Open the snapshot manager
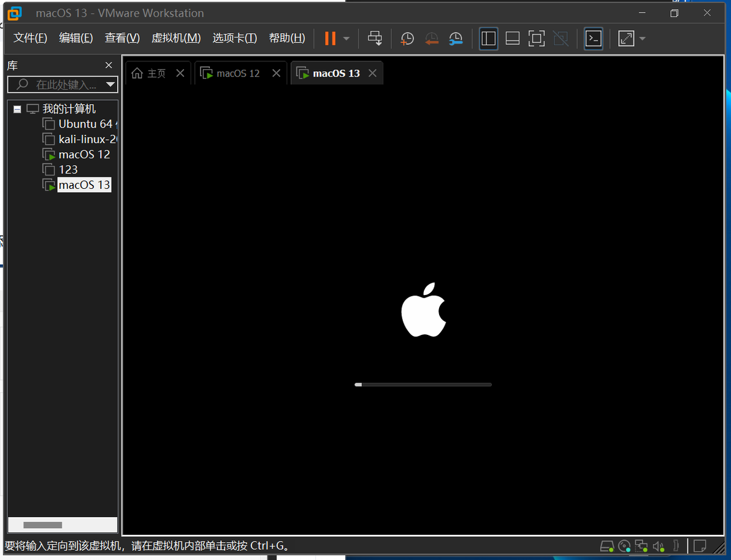 [456, 39]
